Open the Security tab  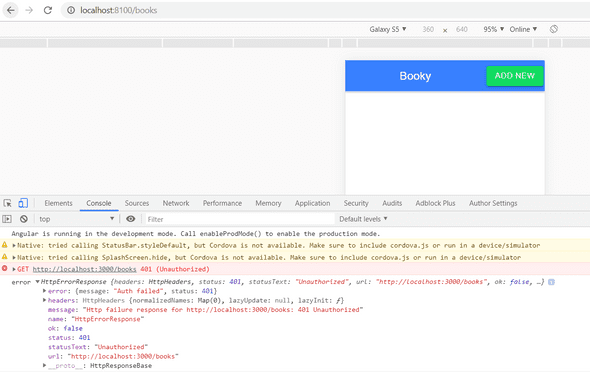356,203
